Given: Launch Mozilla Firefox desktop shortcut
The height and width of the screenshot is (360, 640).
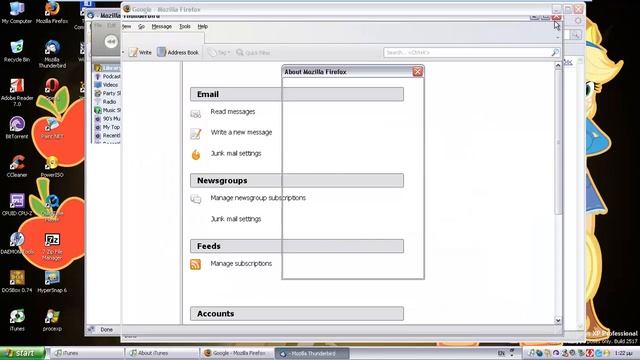Looking at the screenshot, I should [52, 12].
